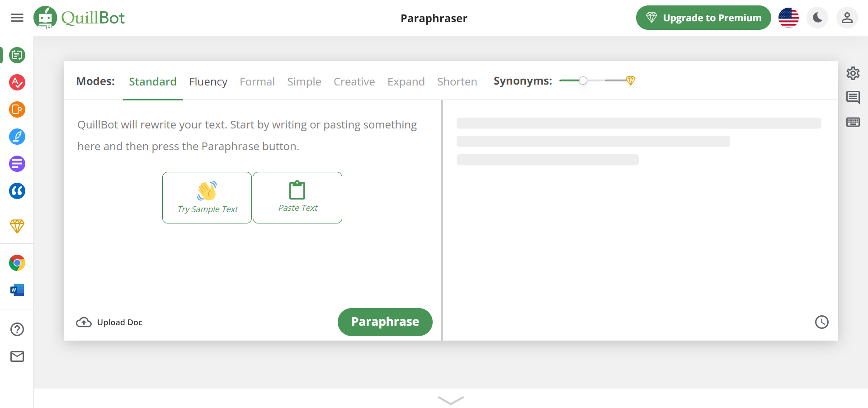Click the Premium diamond sidebar icon
The width and height of the screenshot is (868, 408).
tap(17, 226)
